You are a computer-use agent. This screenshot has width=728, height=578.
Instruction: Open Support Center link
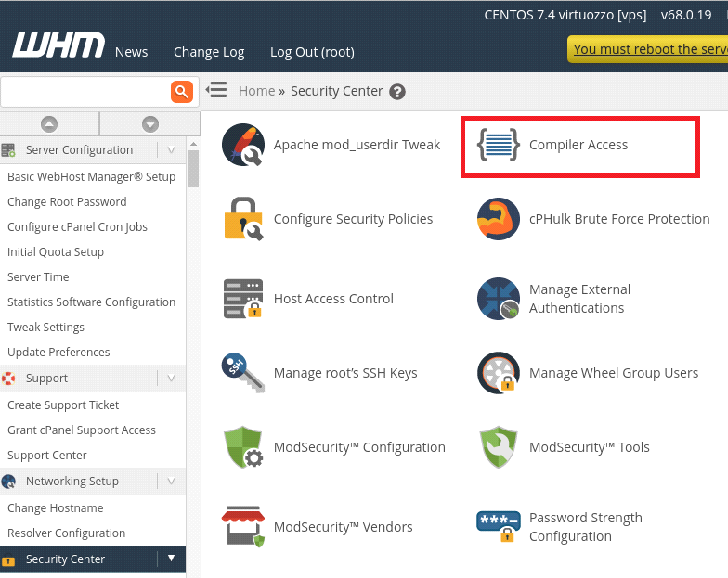pyautogui.click(x=46, y=455)
